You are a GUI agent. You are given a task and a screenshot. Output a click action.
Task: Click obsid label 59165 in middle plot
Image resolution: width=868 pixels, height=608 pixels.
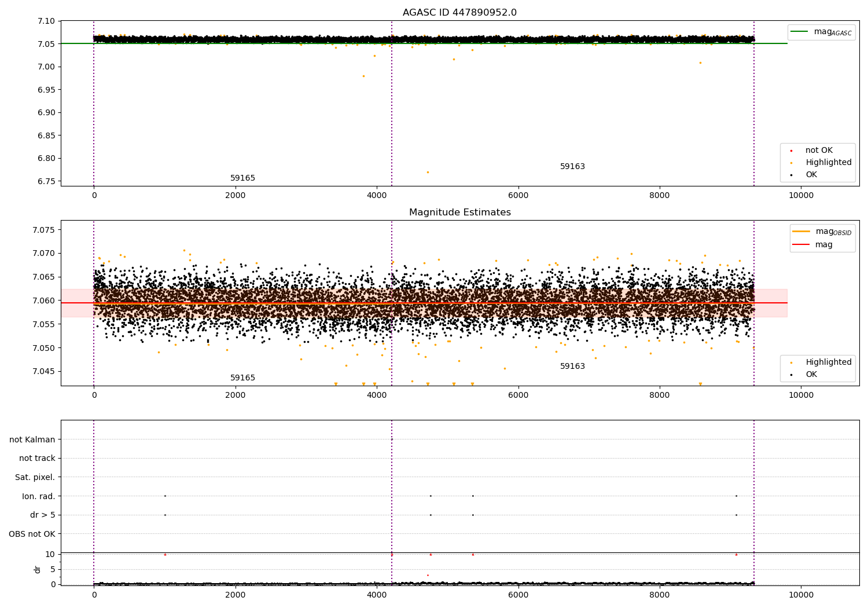click(x=242, y=378)
